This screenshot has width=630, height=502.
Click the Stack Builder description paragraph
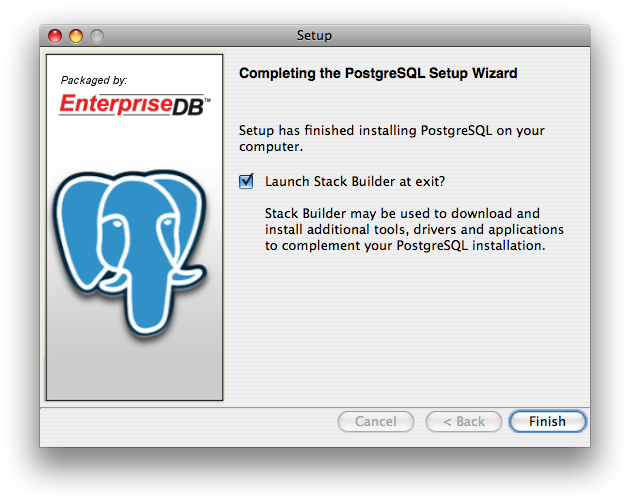tap(414, 229)
